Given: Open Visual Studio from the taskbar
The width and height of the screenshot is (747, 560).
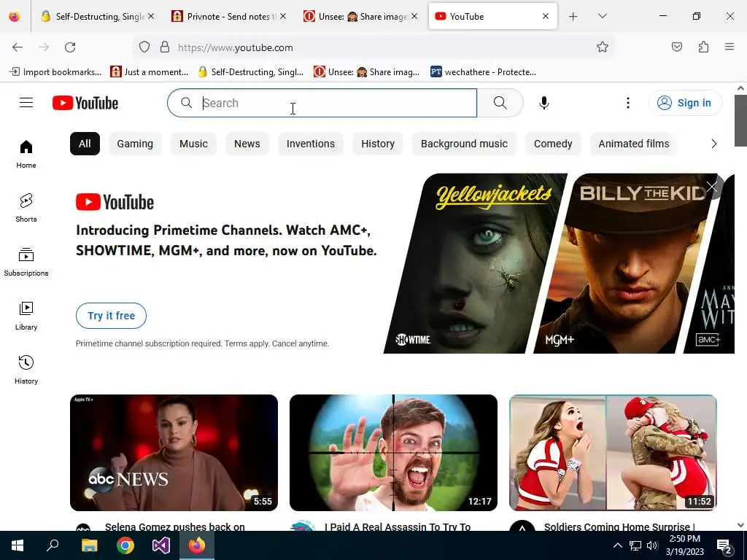Looking at the screenshot, I should (161, 545).
